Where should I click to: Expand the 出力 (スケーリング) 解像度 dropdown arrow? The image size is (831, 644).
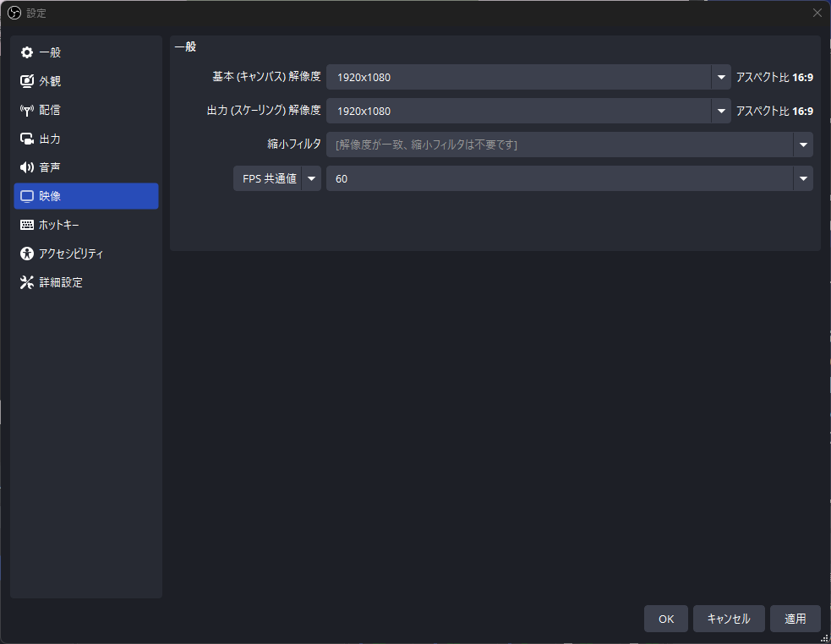pos(721,111)
